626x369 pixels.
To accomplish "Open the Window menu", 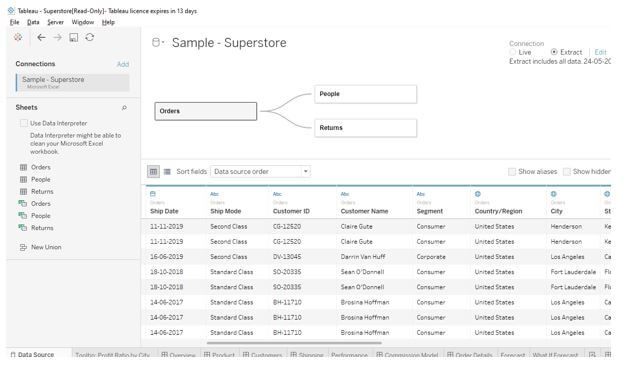I will (x=83, y=22).
